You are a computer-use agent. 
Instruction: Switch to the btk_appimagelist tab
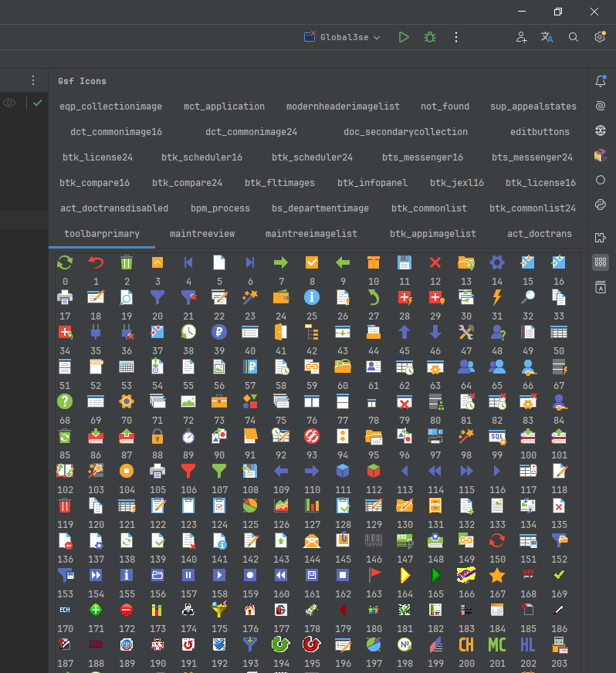tap(432, 233)
